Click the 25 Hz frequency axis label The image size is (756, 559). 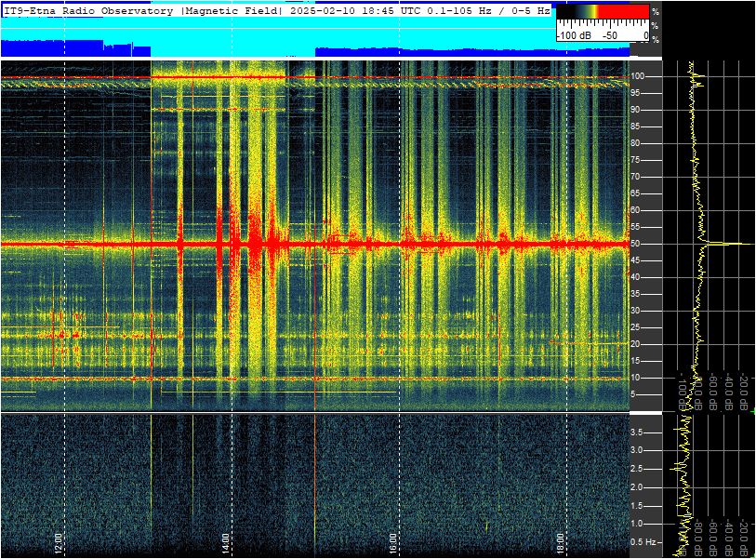click(x=635, y=327)
